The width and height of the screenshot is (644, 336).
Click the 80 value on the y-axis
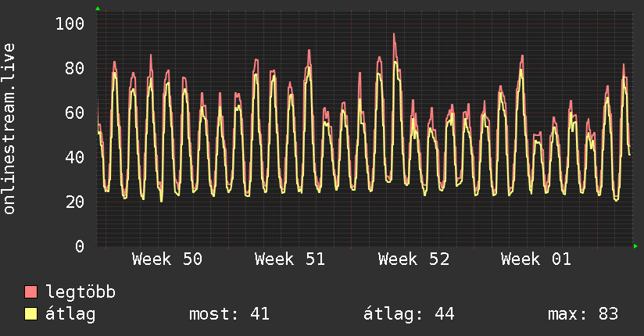coord(74,68)
